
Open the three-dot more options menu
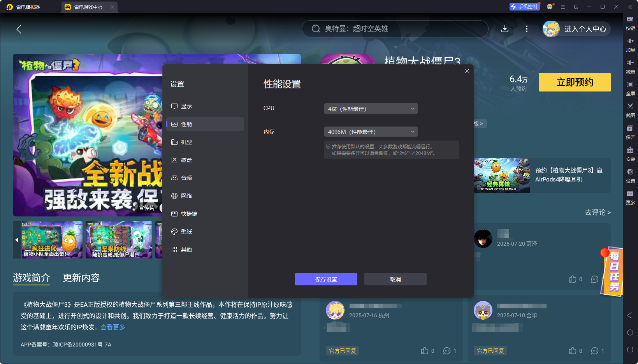pos(527,29)
